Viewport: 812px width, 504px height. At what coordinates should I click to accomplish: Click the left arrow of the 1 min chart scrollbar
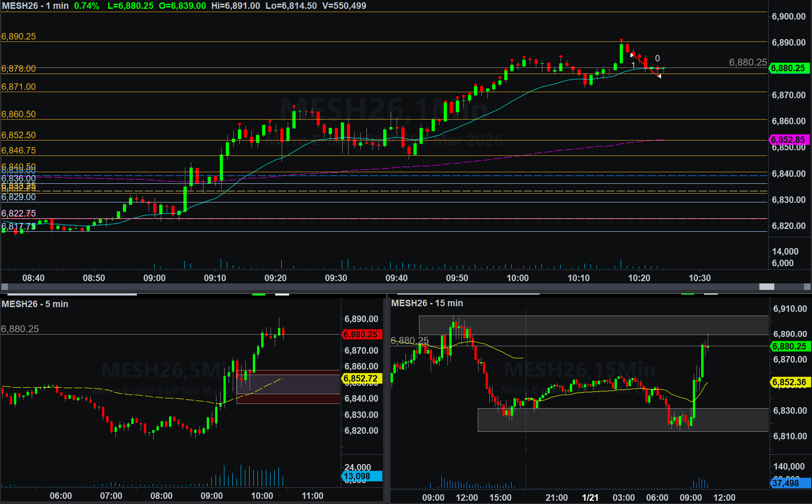(x=5, y=287)
